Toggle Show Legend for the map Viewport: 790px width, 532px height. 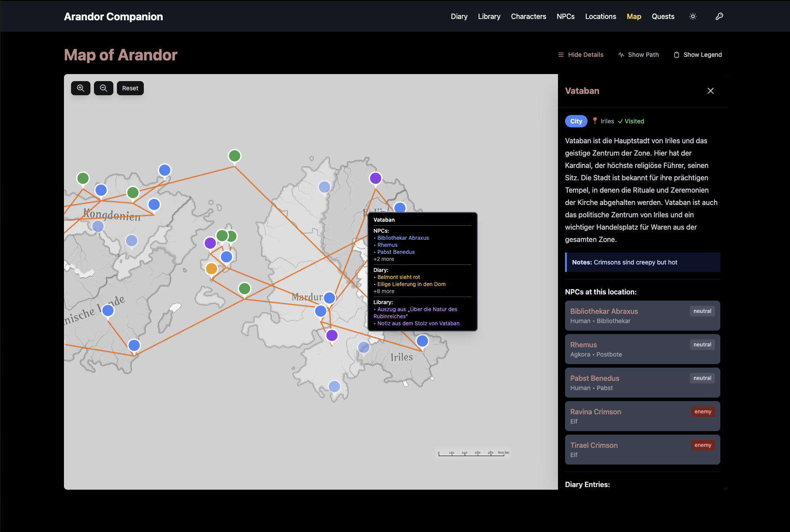click(x=697, y=55)
